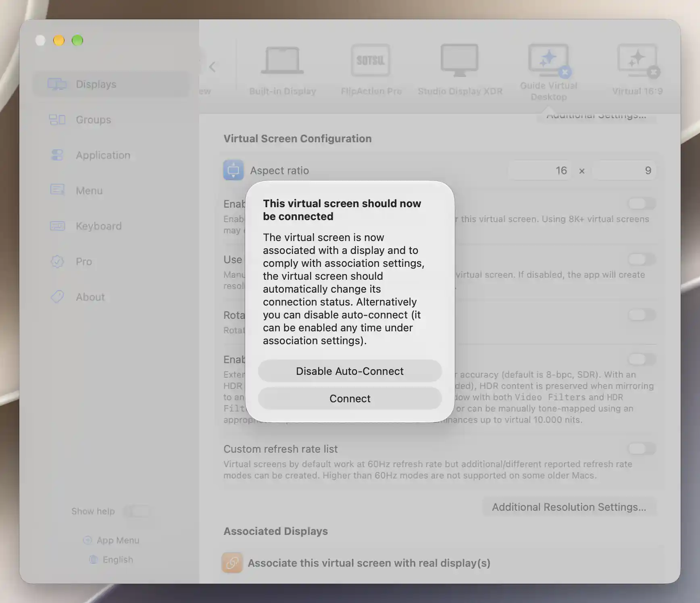Click Disable Auto-Connect in the dialog
Viewport: 700px width, 603px height.
point(350,371)
